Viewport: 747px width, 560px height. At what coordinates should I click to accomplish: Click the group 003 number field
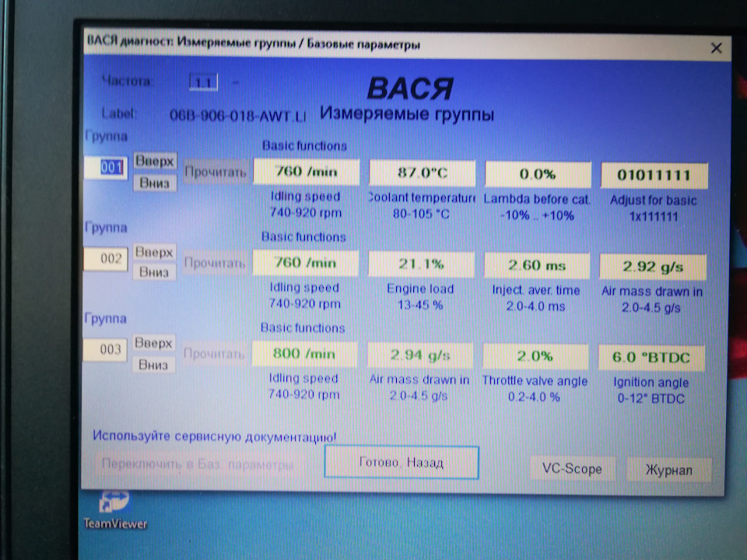pos(105,349)
